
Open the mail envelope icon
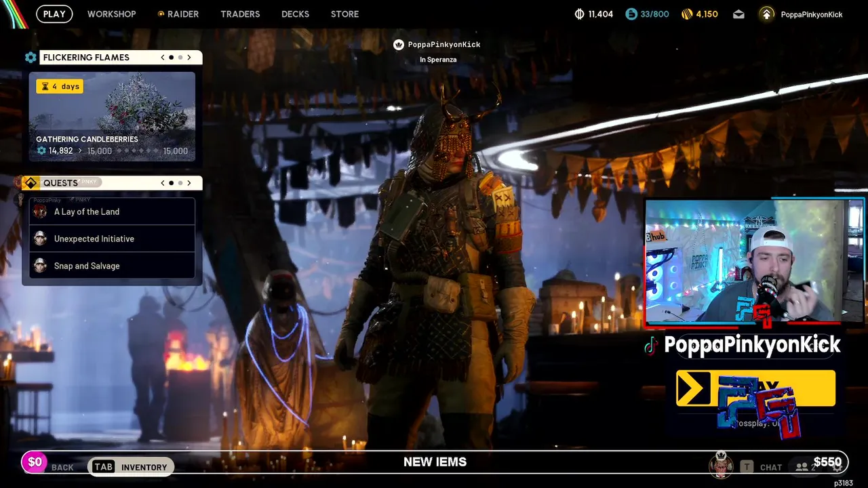[x=738, y=14]
